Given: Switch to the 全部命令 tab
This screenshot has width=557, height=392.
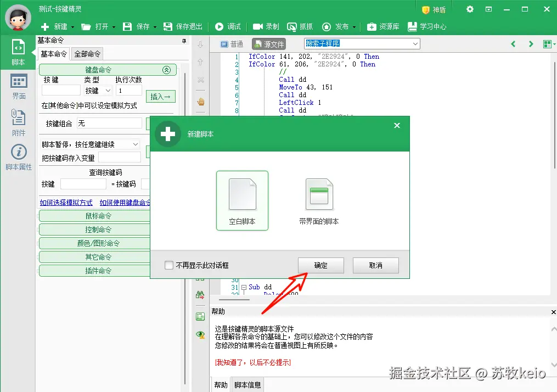Looking at the screenshot, I should [87, 54].
